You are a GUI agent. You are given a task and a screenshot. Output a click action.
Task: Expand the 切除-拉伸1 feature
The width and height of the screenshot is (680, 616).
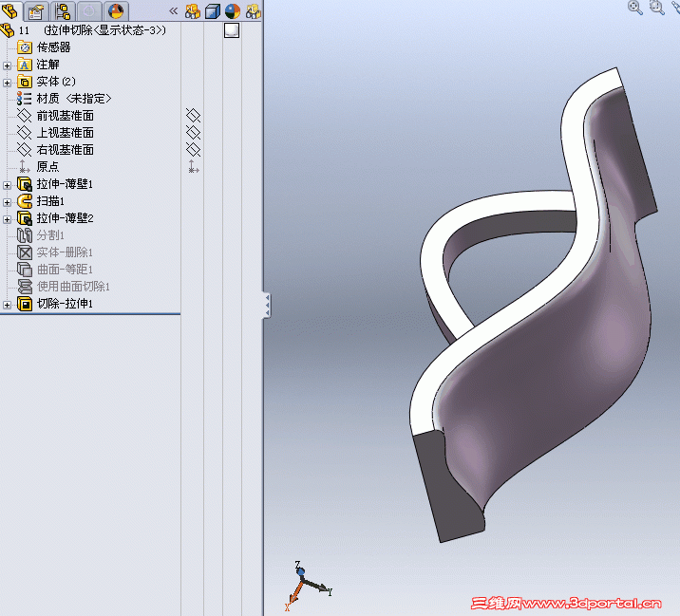pos(7,305)
